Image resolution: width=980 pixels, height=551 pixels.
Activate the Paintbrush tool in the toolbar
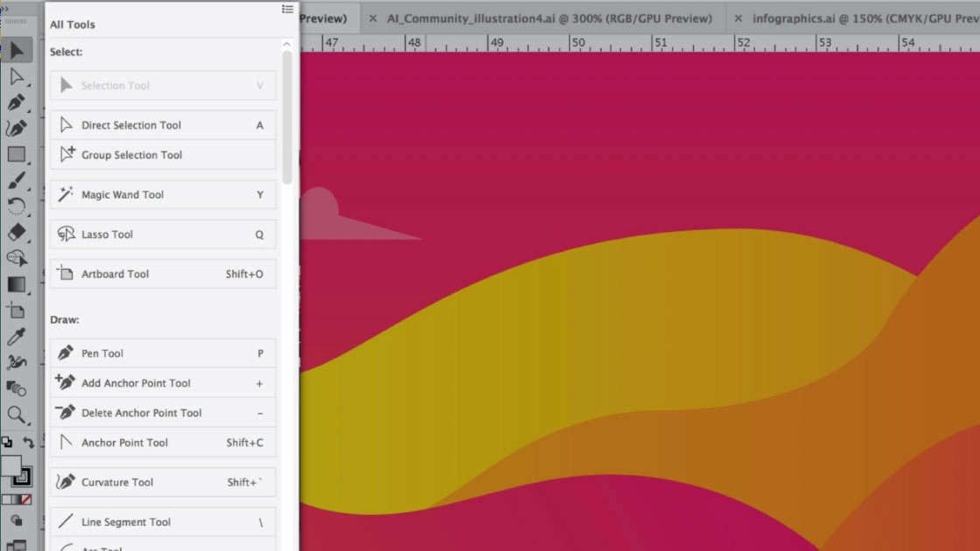(x=17, y=180)
